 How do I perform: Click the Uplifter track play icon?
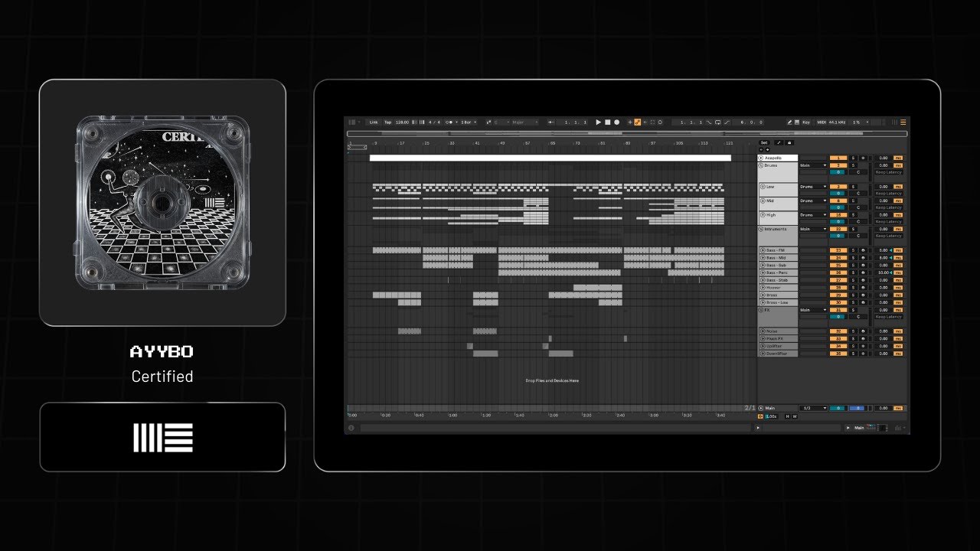tap(763, 346)
